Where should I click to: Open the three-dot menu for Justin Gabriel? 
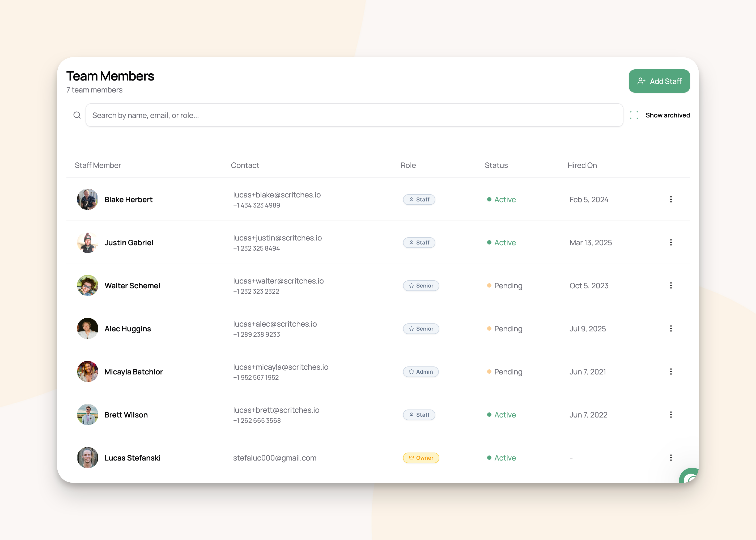pyautogui.click(x=670, y=242)
